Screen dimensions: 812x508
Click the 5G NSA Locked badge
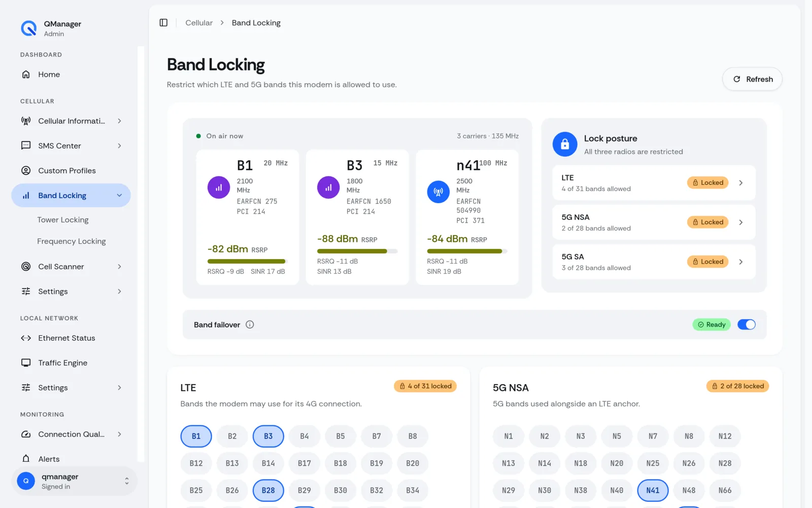708,222
